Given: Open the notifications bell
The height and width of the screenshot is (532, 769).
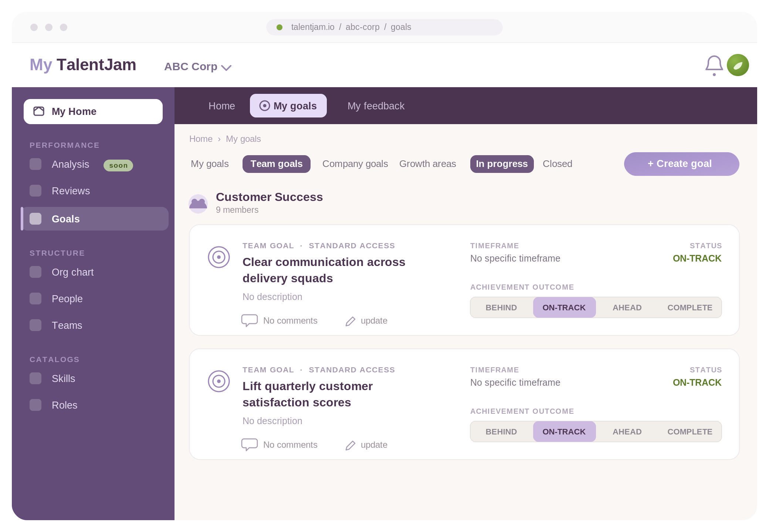Looking at the screenshot, I should click(x=714, y=65).
